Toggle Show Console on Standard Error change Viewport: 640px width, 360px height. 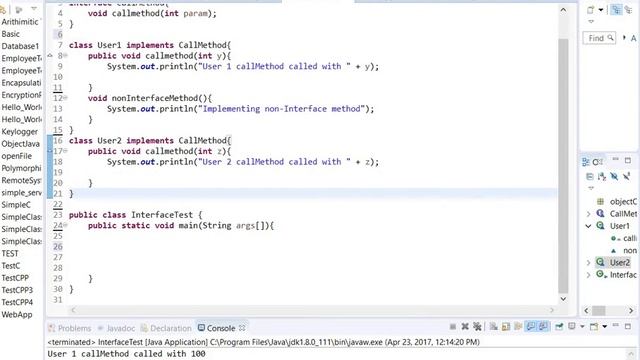(x=543, y=327)
